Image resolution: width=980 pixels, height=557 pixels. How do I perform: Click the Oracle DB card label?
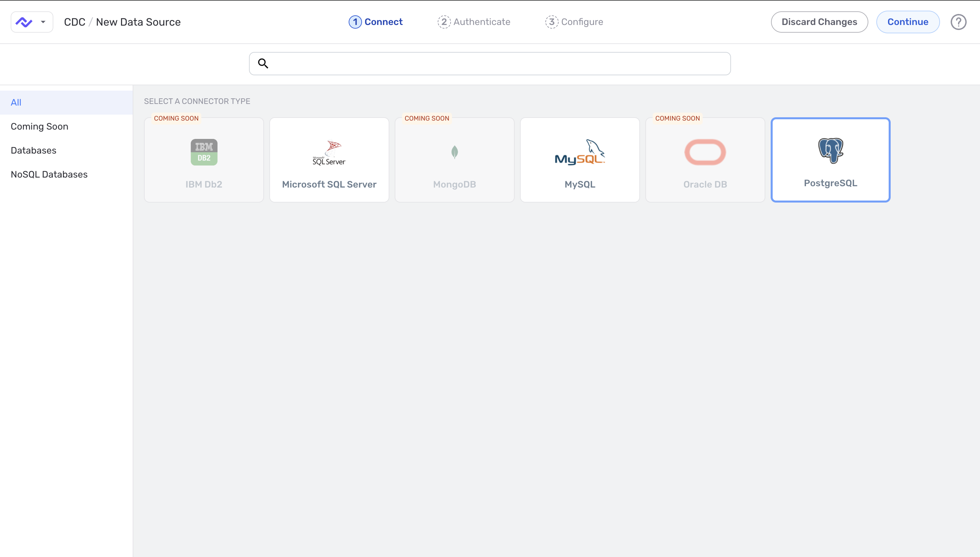pos(705,185)
